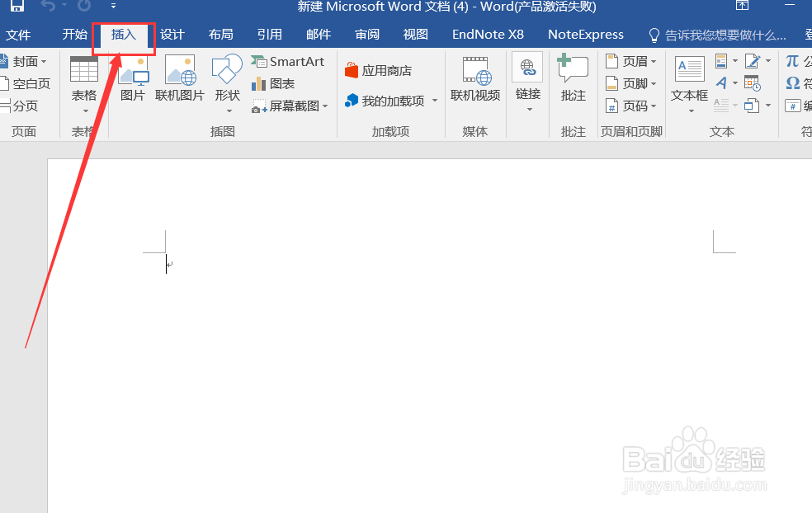Open the 页眉 header dropdown
Image resolution: width=812 pixels, height=513 pixels.
click(630, 61)
